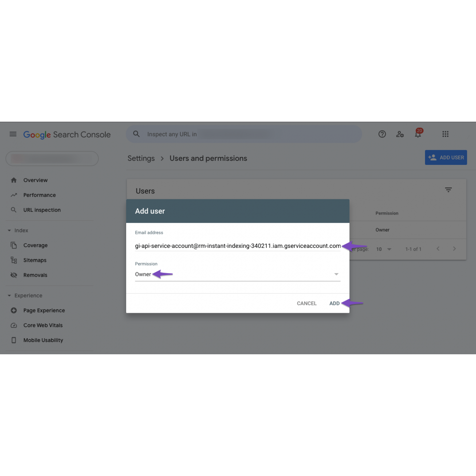Image resolution: width=476 pixels, height=476 pixels.
Task: Go to previous page arrow
Action: [438, 249]
